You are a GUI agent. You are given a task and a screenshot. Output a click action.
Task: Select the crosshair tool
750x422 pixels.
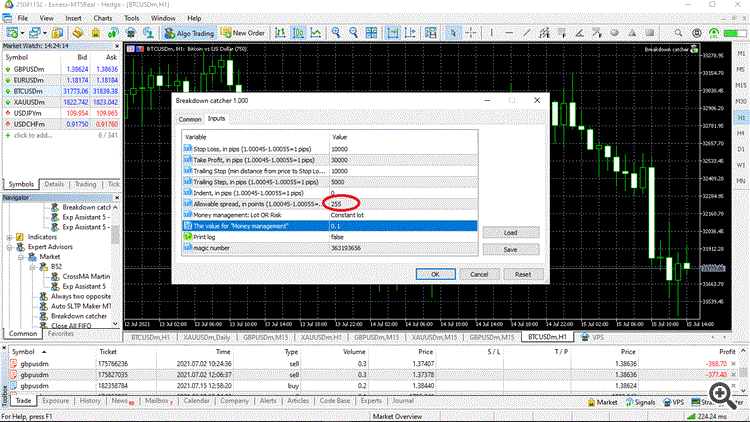click(x=471, y=33)
